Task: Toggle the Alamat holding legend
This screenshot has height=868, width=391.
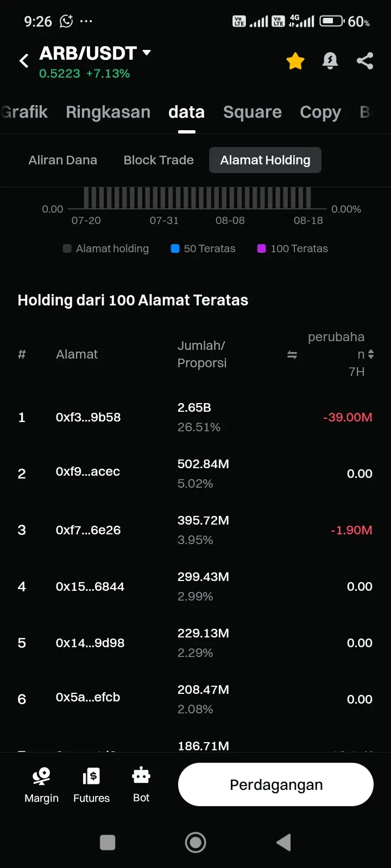Action: pos(106,248)
